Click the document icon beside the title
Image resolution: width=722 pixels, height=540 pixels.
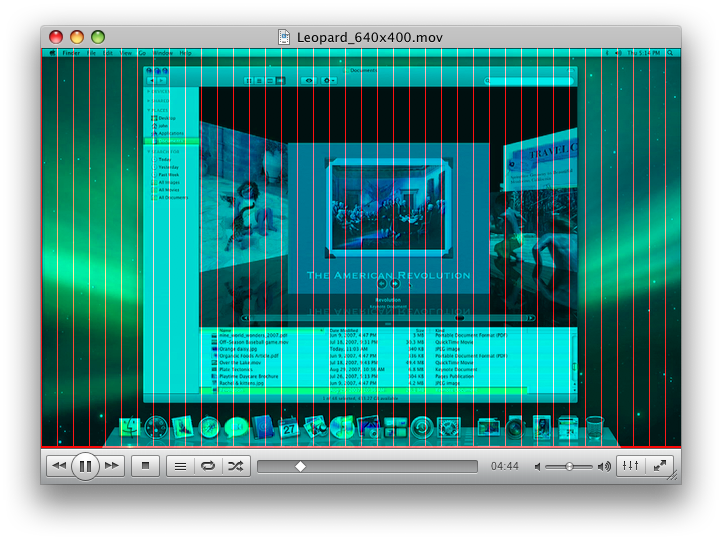pyautogui.click(x=284, y=37)
